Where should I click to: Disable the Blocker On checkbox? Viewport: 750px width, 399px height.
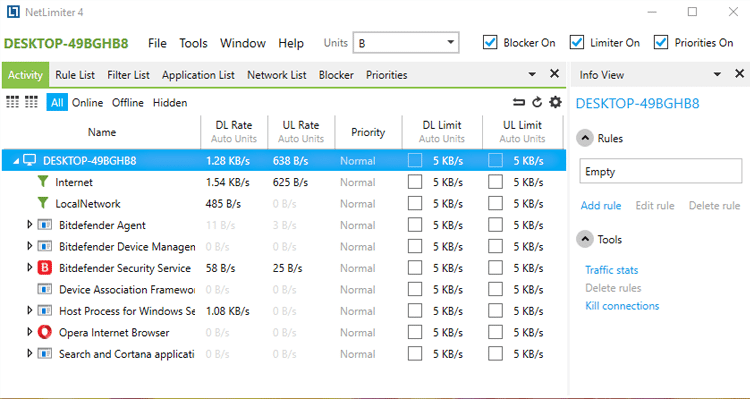pyautogui.click(x=490, y=43)
